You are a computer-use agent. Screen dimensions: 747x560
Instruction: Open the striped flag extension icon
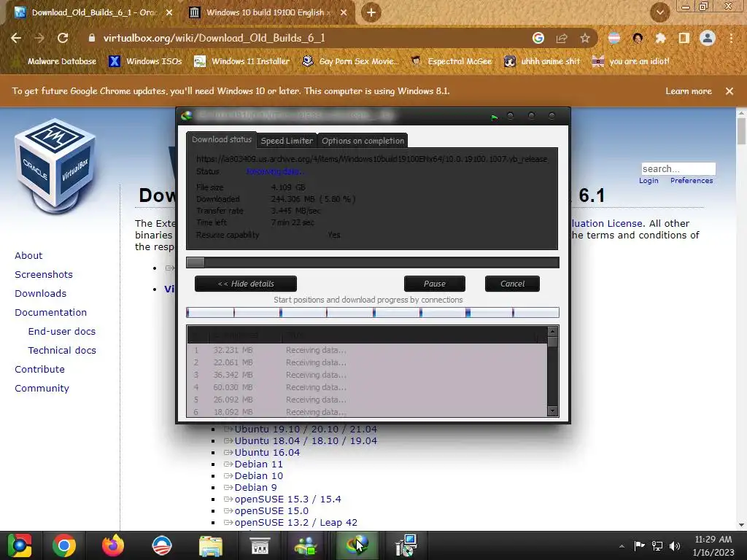click(614, 38)
